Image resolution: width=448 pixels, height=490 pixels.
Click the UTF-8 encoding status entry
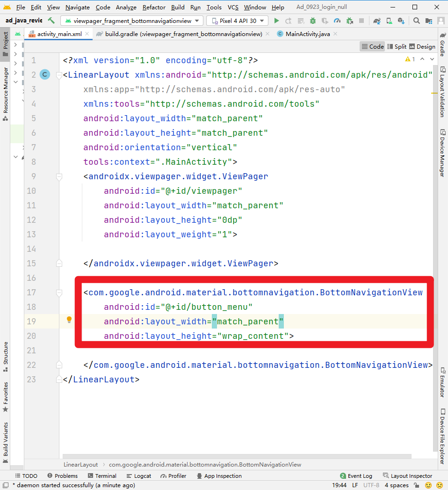(x=371, y=485)
